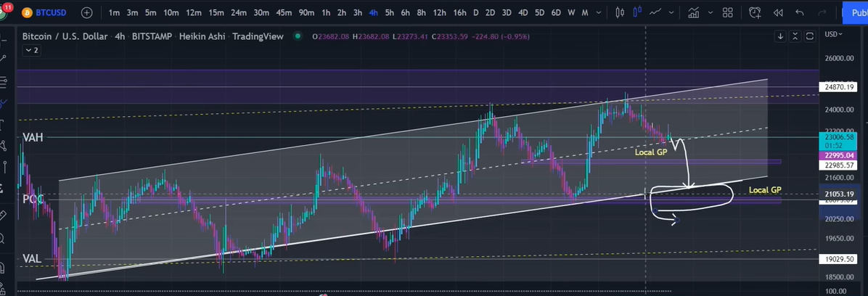Start bar replay with rewind icon
The height and width of the screenshot is (296, 868).
[x=778, y=12]
